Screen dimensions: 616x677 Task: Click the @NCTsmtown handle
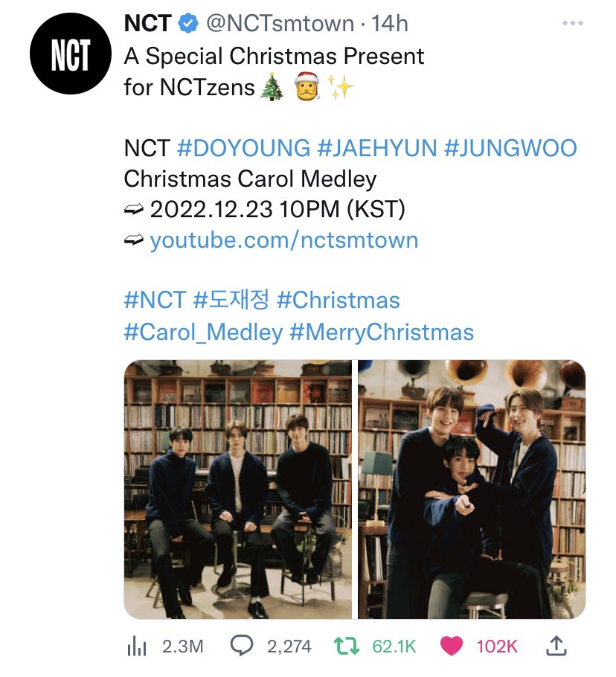280,23
